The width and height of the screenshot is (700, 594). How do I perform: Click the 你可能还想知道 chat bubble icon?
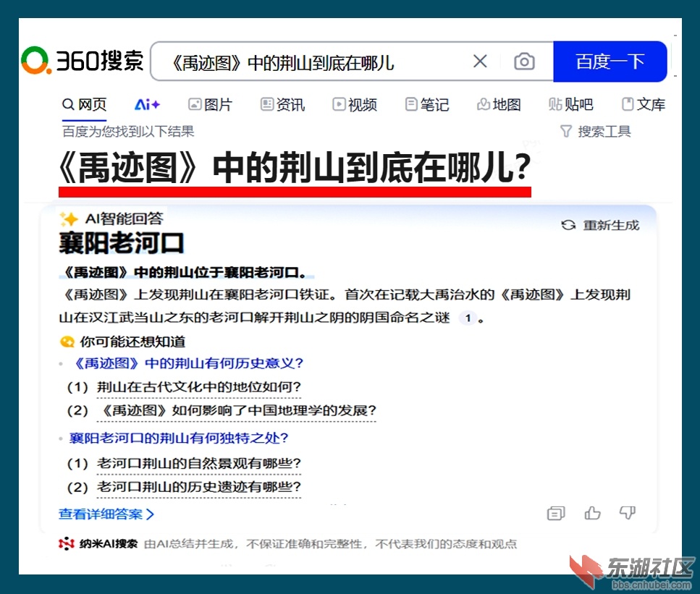(x=67, y=342)
